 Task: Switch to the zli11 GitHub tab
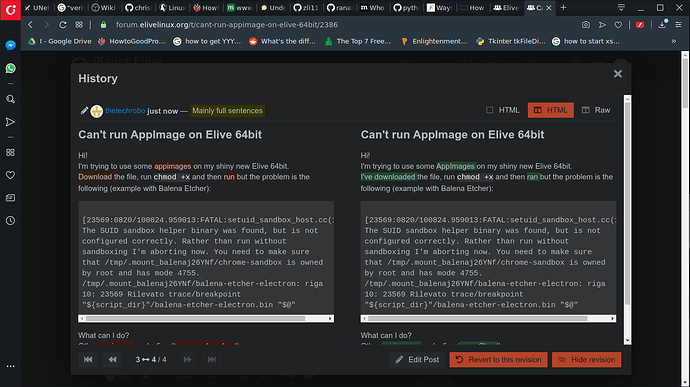pyautogui.click(x=305, y=7)
